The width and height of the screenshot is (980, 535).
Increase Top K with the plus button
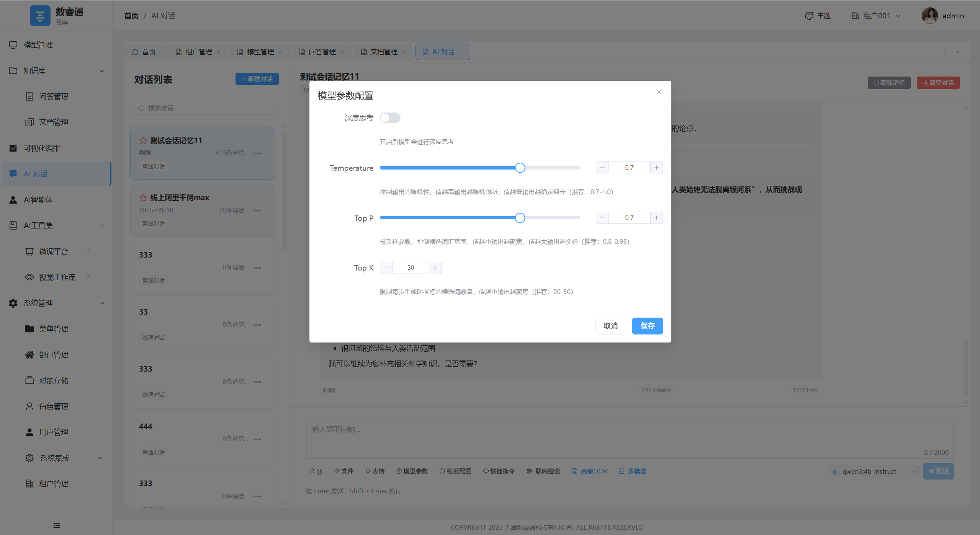click(x=435, y=268)
